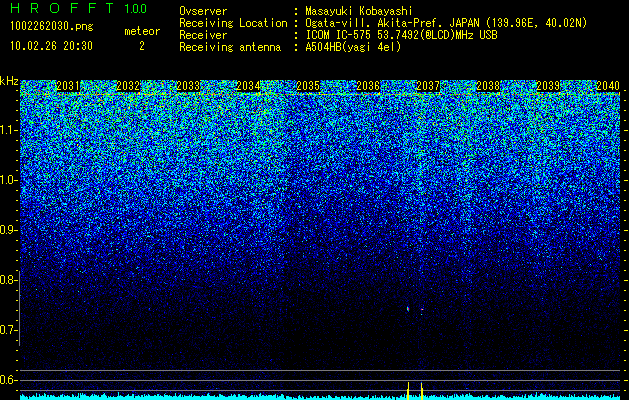Click the 2032 time marker
Viewport: 629px width, 400px height.
[x=128, y=86]
